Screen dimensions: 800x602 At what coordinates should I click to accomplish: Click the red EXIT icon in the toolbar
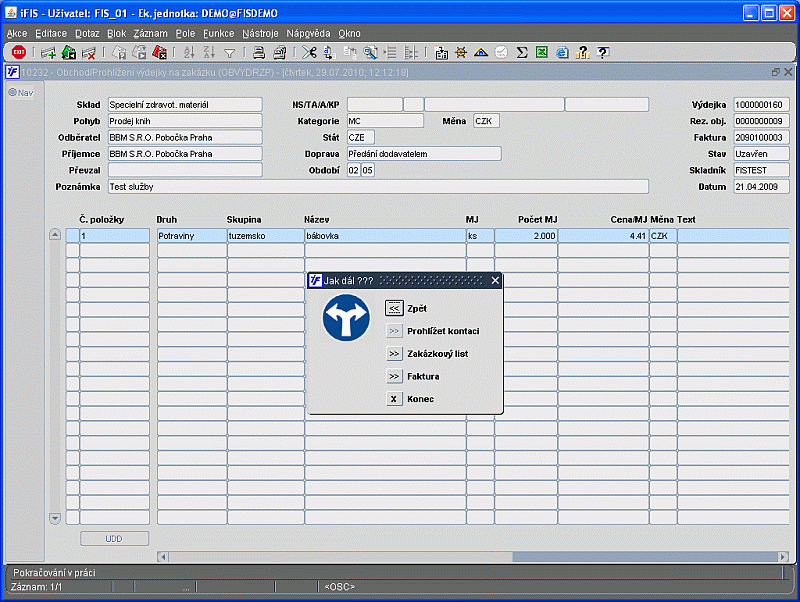(18, 52)
